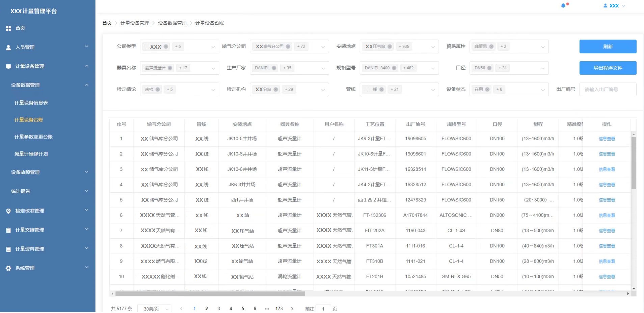Go to 首页 in the breadcrumb
This screenshot has width=644, height=313.
pos(107,23)
